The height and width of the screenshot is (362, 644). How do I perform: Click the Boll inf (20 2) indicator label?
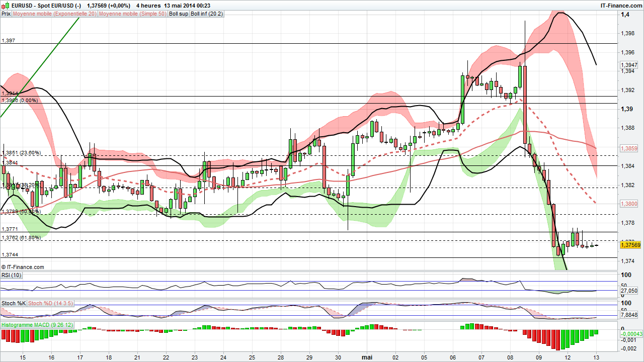[207, 14]
